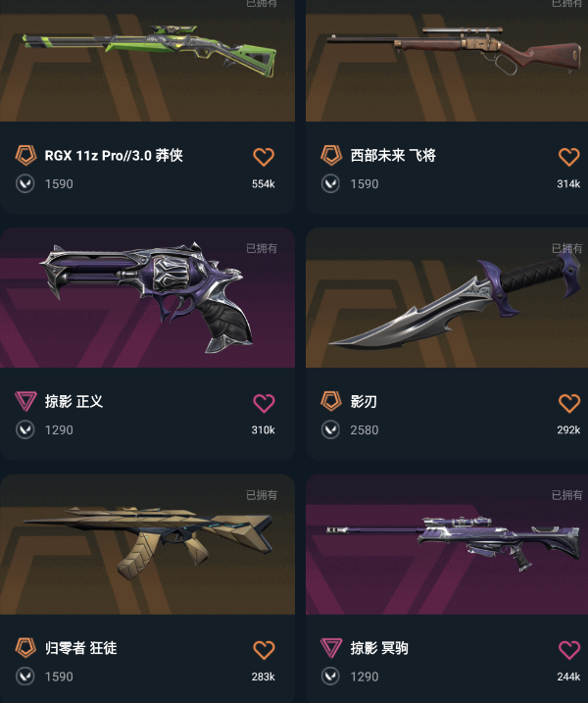The image size is (588, 703).
Task: Open the purple 掠影 revolver image
Action: pos(147,298)
